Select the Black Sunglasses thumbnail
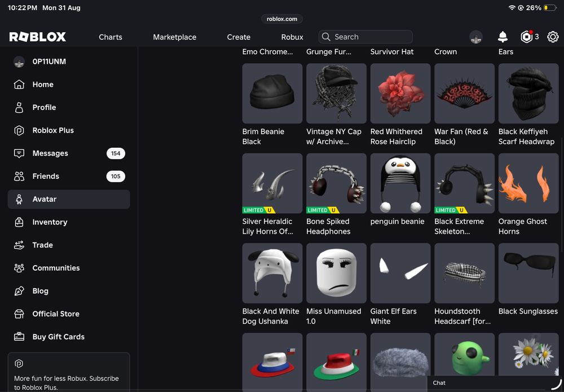The image size is (564, 392). [x=528, y=274]
